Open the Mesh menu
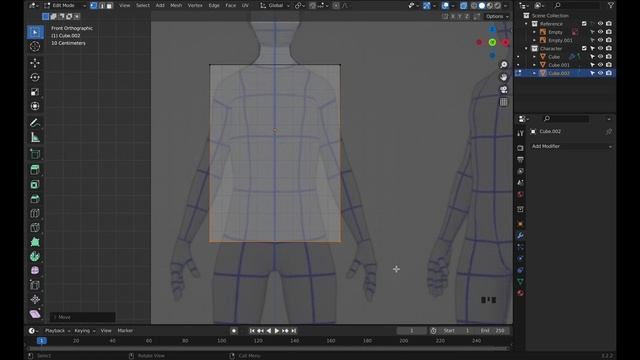This screenshot has height=360, width=640. pyautogui.click(x=176, y=5)
